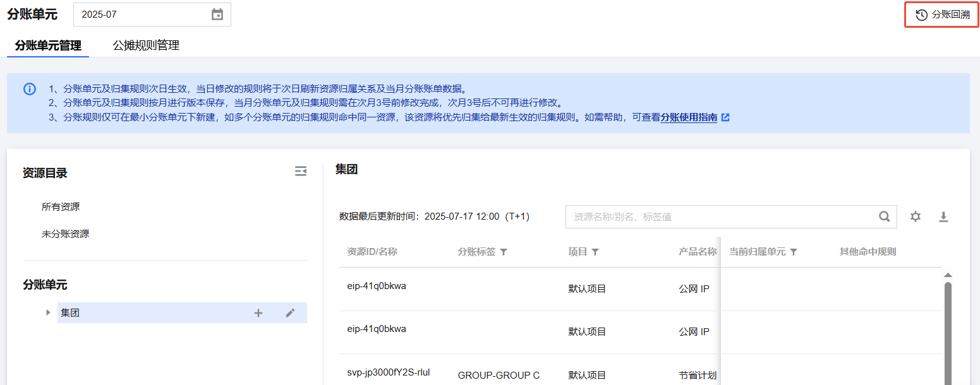Focus the resource name search field
The width and height of the screenshot is (980, 385).
click(720, 216)
